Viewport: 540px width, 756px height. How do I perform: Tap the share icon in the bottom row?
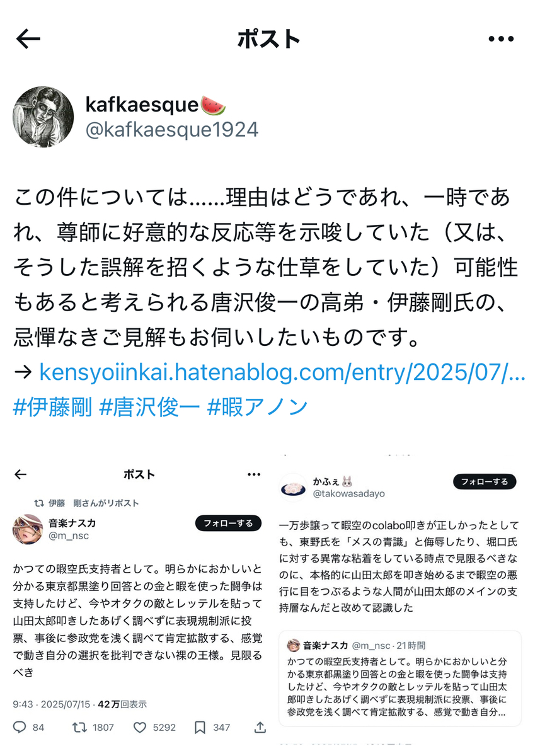point(260,727)
